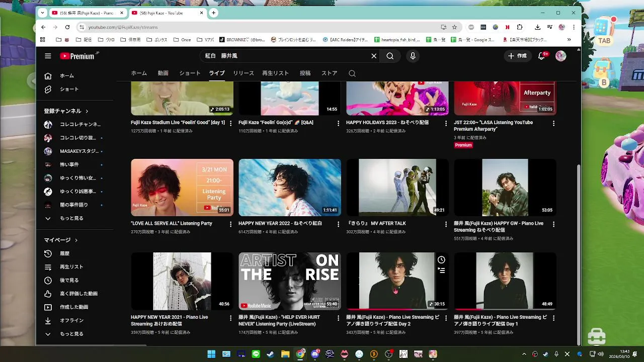Screen dimensions: 644x362
Task: Switch to the 再生リスト channel tab
Action: click(276, 73)
